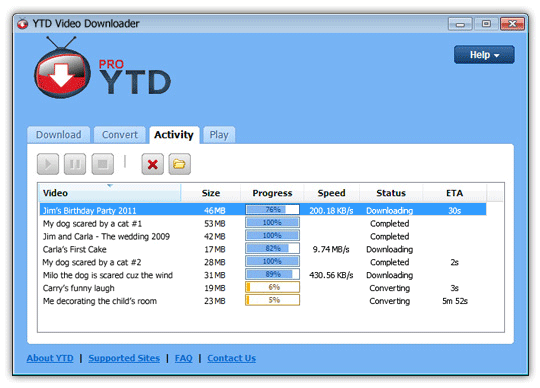Click the red X delete button
The width and height of the screenshot is (540, 388).
click(x=153, y=164)
